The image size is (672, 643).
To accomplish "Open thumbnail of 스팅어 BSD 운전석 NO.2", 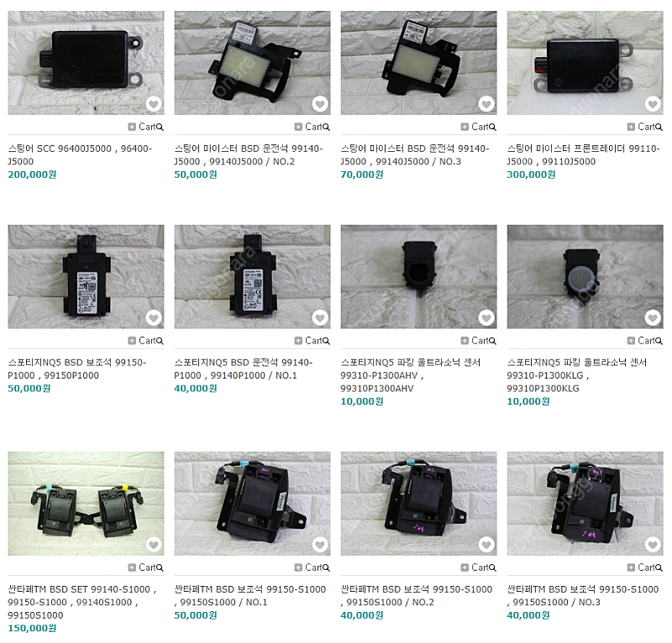I will [252, 63].
